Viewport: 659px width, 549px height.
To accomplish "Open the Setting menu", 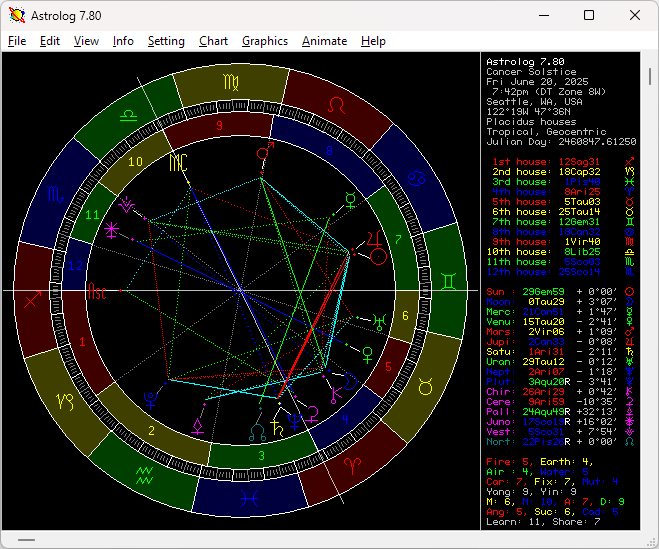I will (166, 41).
